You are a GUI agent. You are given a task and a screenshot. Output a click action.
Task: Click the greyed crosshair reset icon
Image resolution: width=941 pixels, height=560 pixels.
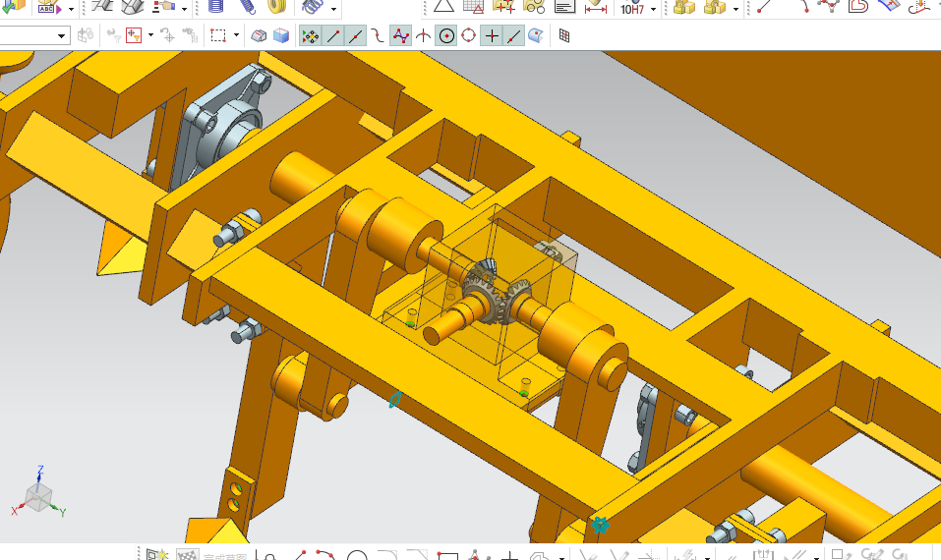pos(167,36)
